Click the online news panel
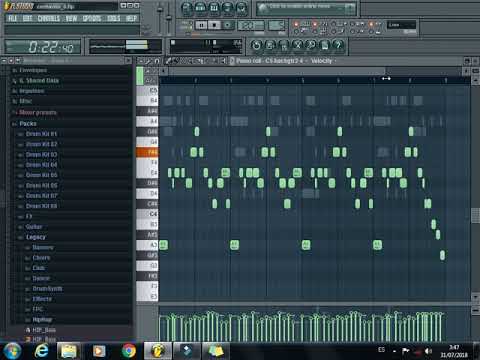This screenshot has height=360, width=480. [x=306, y=8]
